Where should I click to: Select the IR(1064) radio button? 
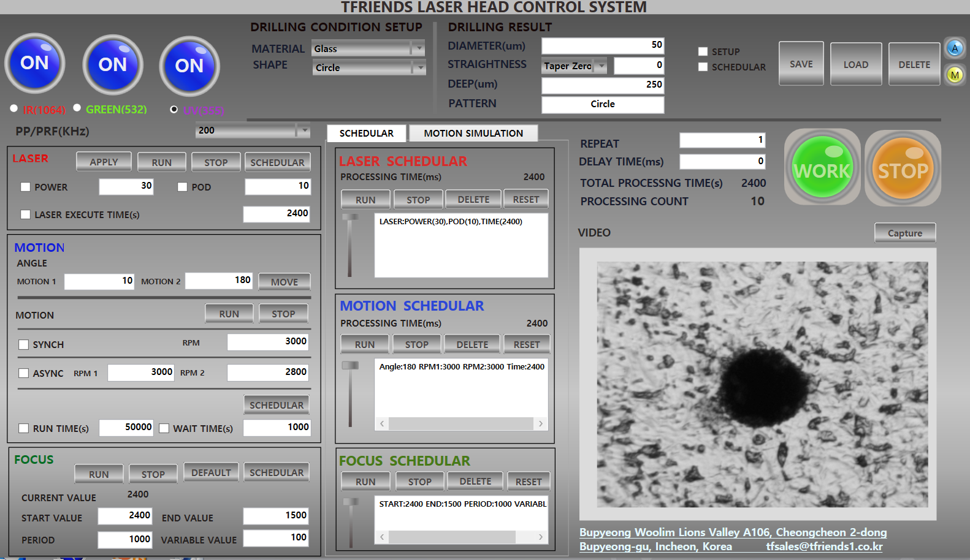13,108
